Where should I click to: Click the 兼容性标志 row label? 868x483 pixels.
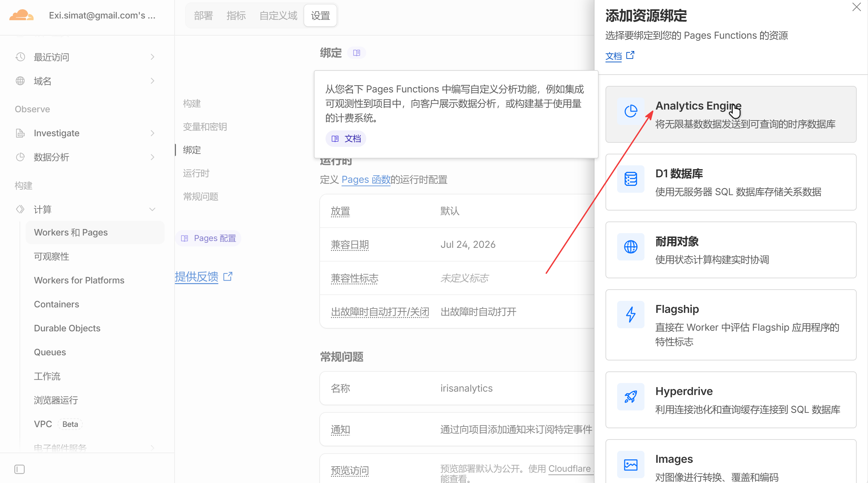pyautogui.click(x=355, y=278)
